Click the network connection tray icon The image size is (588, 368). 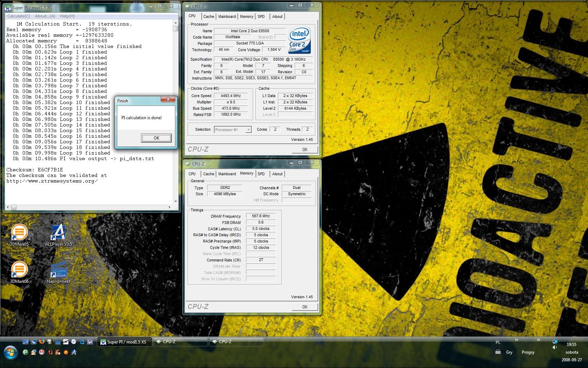555,341
